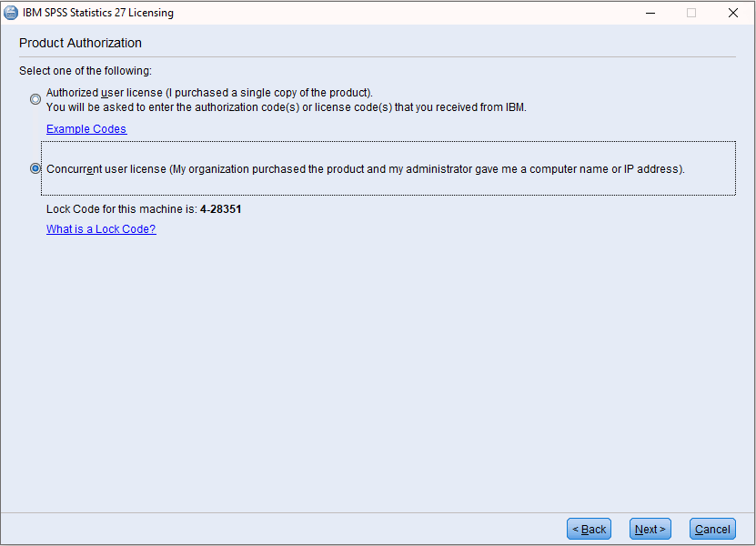Click the 'Lock Code for this machine is' label
This screenshot has width=756, height=546.
(x=121, y=209)
